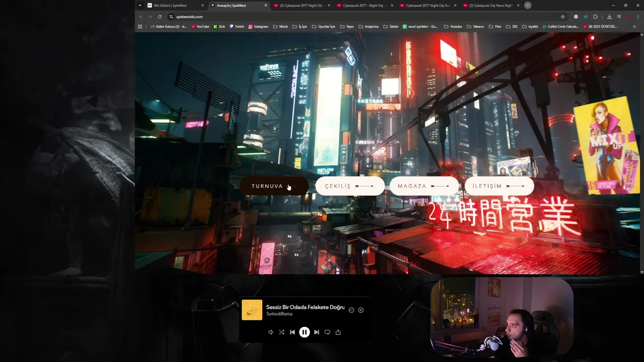Open the excel içerikleri bookmark
The image size is (644, 362).
(x=420, y=27)
